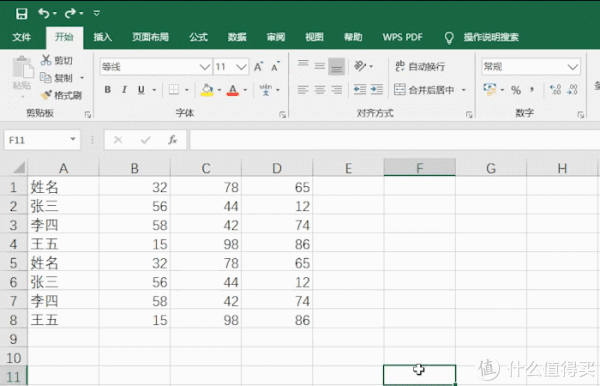Open the font name dropdown 等线
This screenshot has width=600, height=386.
point(205,67)
